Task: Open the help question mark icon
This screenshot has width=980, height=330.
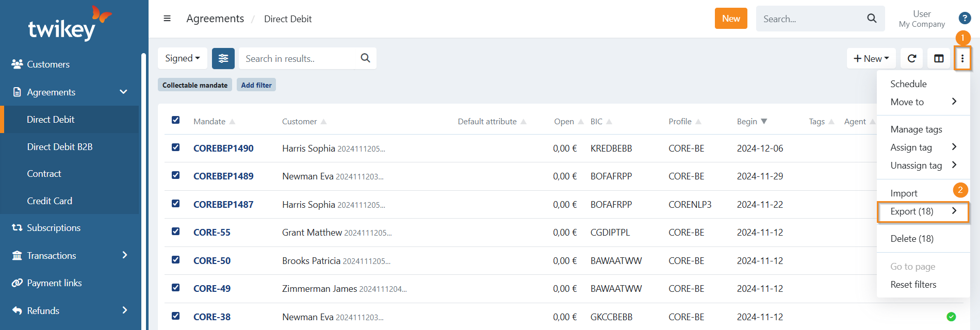Action: click(965, 19)
